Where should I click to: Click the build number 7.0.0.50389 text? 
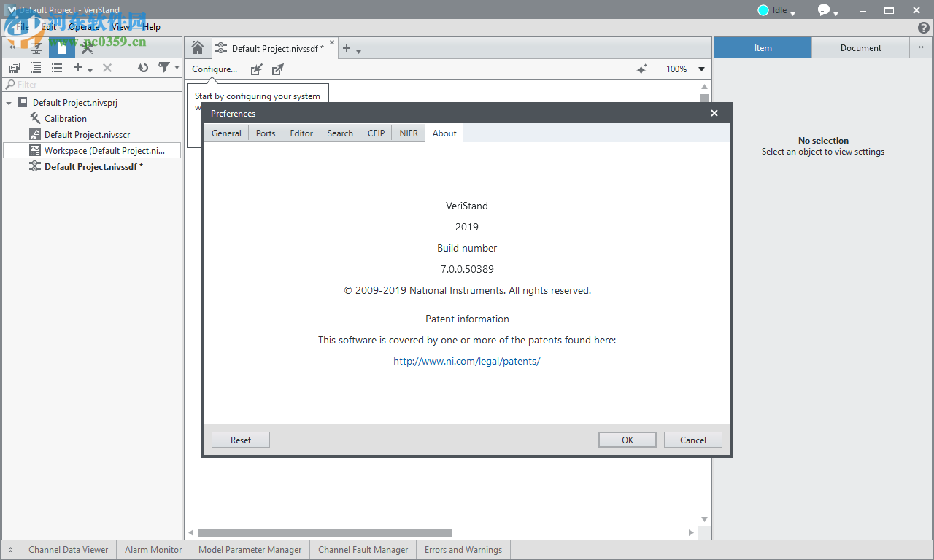tap(467, 269)
